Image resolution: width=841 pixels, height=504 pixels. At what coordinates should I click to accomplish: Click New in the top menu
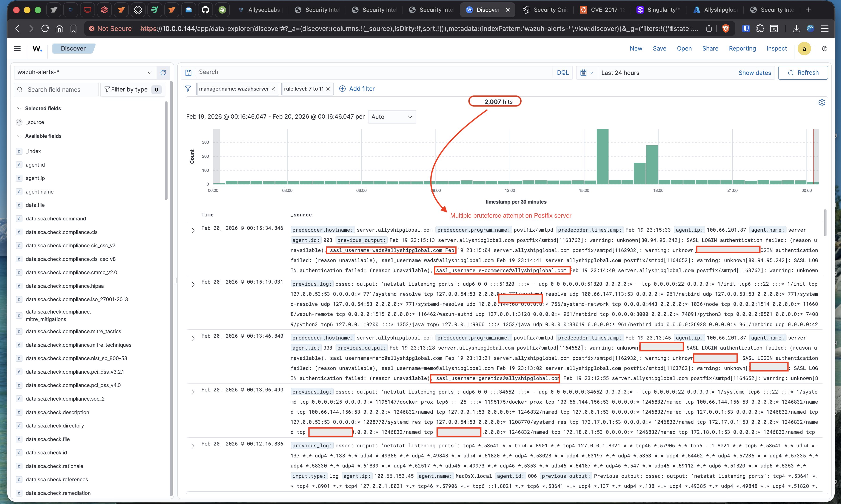(x=636, y=49)
